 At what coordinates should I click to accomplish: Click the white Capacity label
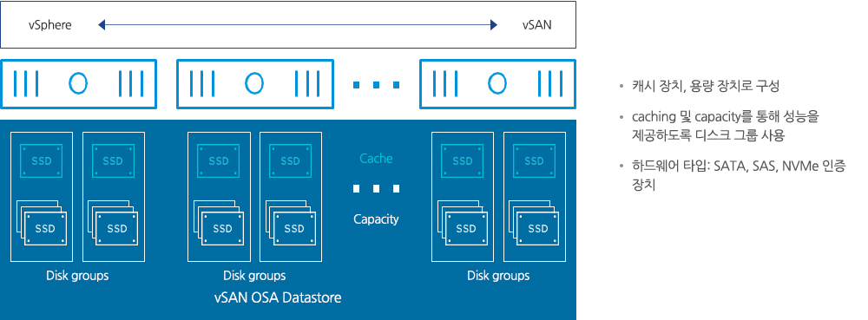(x=376, y=219)
